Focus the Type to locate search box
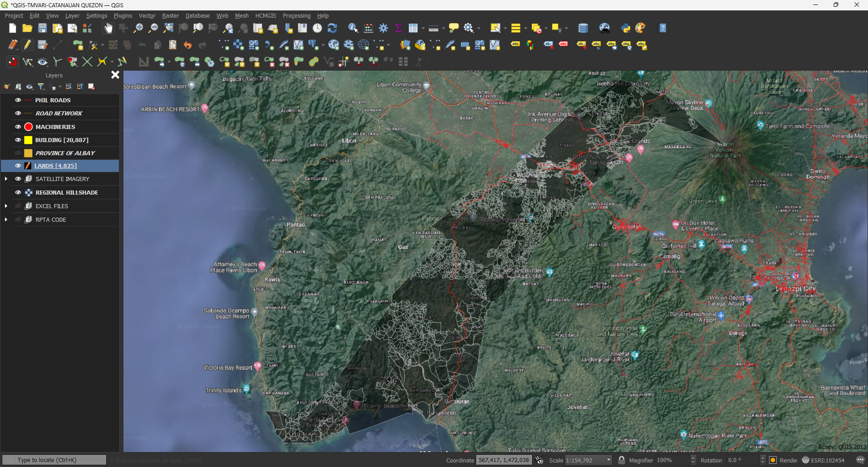Image resolution: width=868 pixels, height=467 pixels. click(54, 460)
